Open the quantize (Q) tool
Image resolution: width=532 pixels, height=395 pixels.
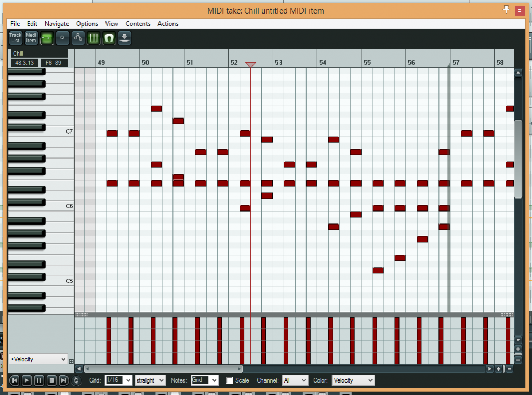click(62, 38)
